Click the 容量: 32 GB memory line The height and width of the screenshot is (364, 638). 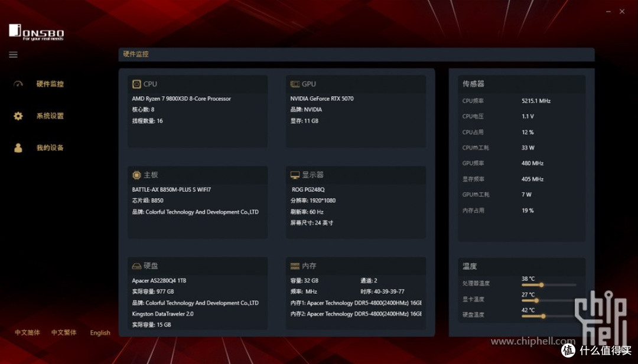pyautogui.click(x=304, y=281)
